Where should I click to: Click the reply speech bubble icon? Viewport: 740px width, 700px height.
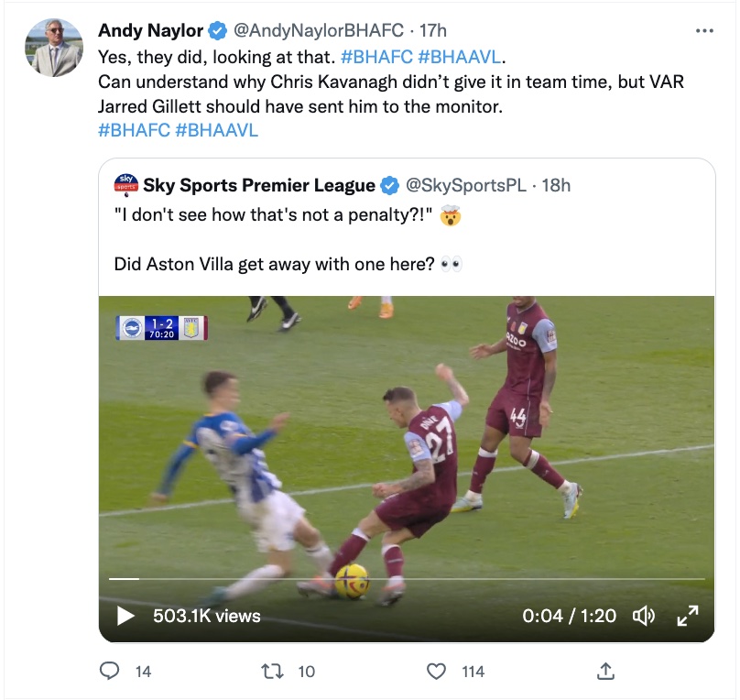coord(110,671)
